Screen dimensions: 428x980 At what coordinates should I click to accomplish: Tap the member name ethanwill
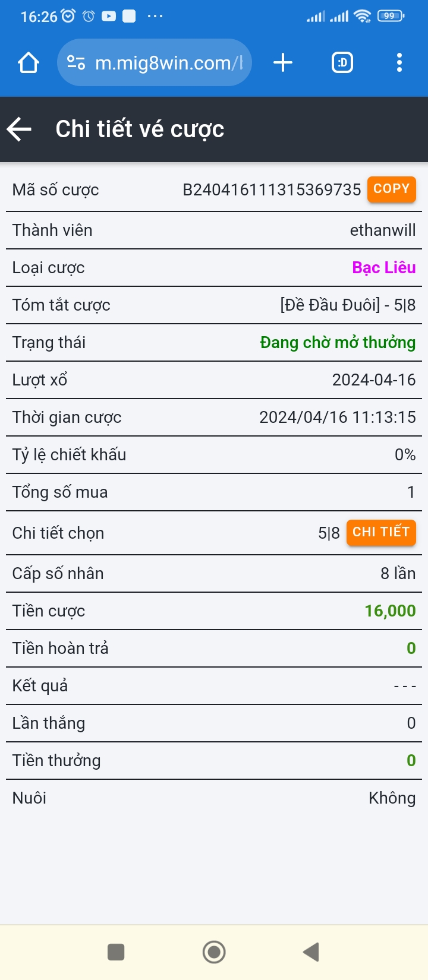coord(382,230)
